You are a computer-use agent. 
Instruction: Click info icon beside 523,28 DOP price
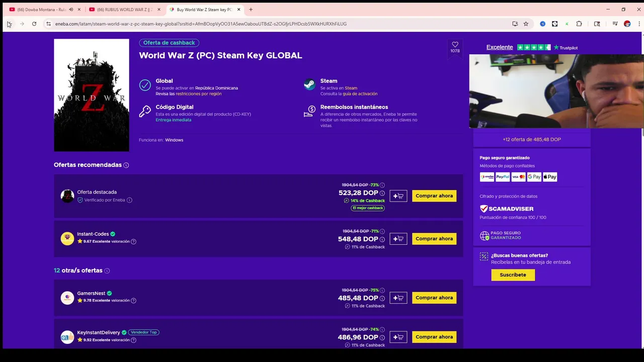pyautogui.click(x=382, y=193)
